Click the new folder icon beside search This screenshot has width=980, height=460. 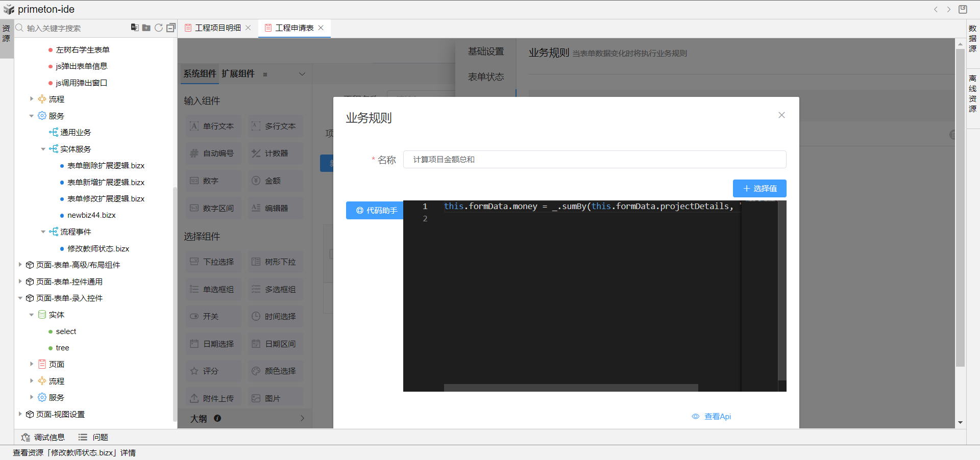[146, 28]
